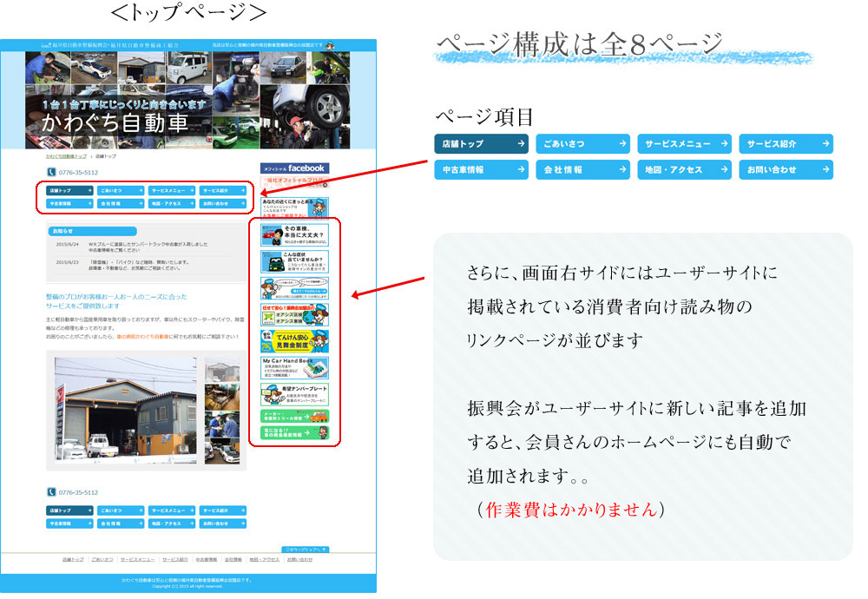Select ごあいさつ in the top navigation
The width and height of the screenshot is (868, 599).
click(x=121, y=191)
